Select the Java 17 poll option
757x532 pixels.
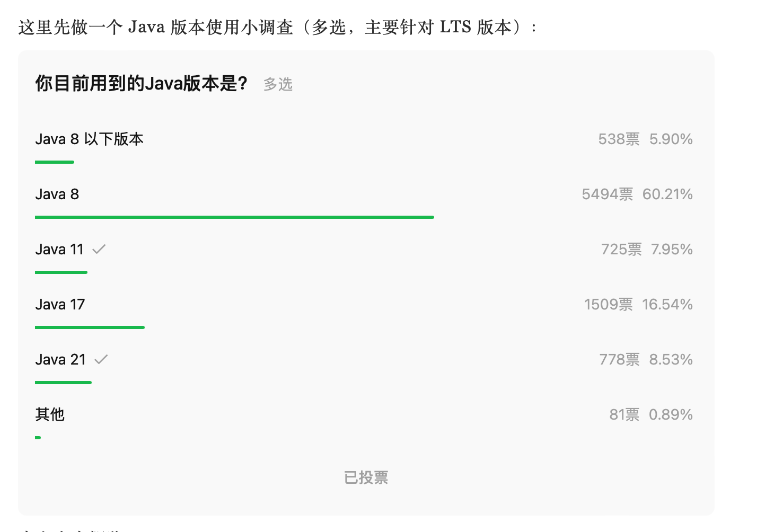click(60, 304)
